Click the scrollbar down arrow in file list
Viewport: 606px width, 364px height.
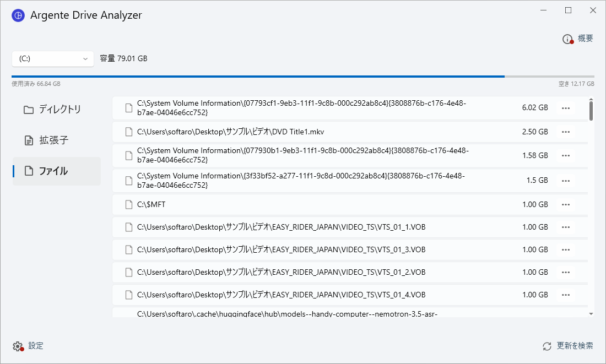[591, 314]
